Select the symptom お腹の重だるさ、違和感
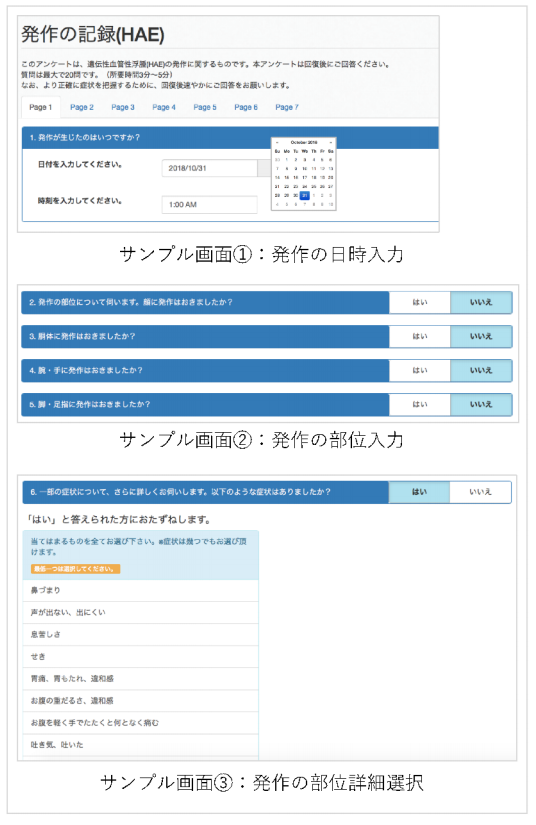The height and width of the screenshot is (825, 536). [140, 701]
